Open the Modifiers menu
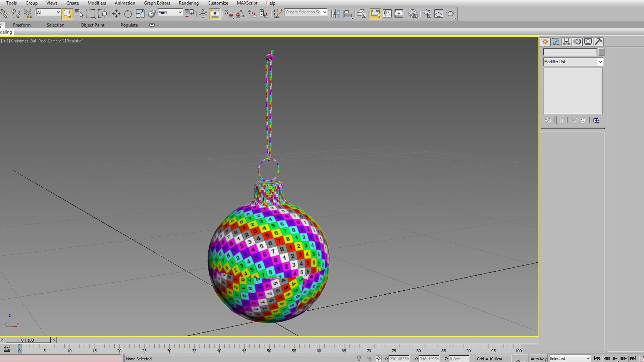 pyautogui.click(x=97, y=3)
